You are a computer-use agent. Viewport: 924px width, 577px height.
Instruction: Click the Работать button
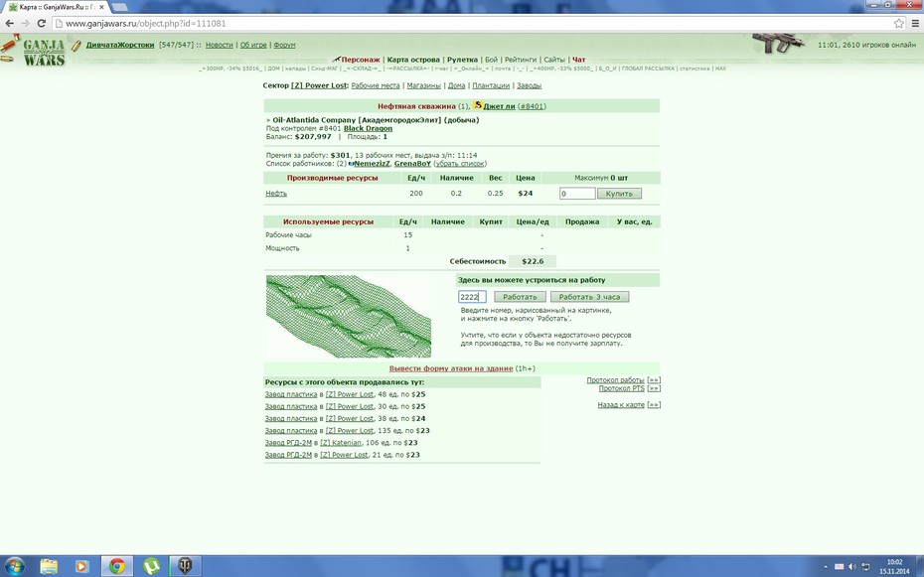coord(520,297)
